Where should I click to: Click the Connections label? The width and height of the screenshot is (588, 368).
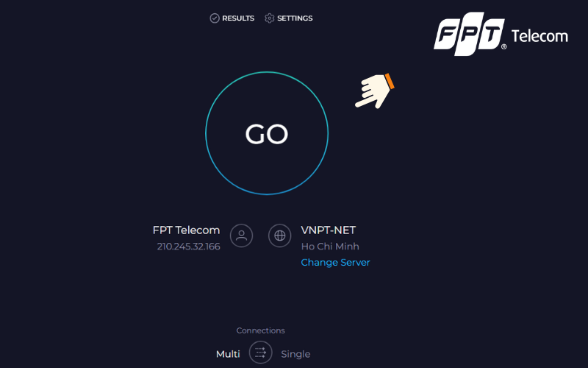pos(261,330)
